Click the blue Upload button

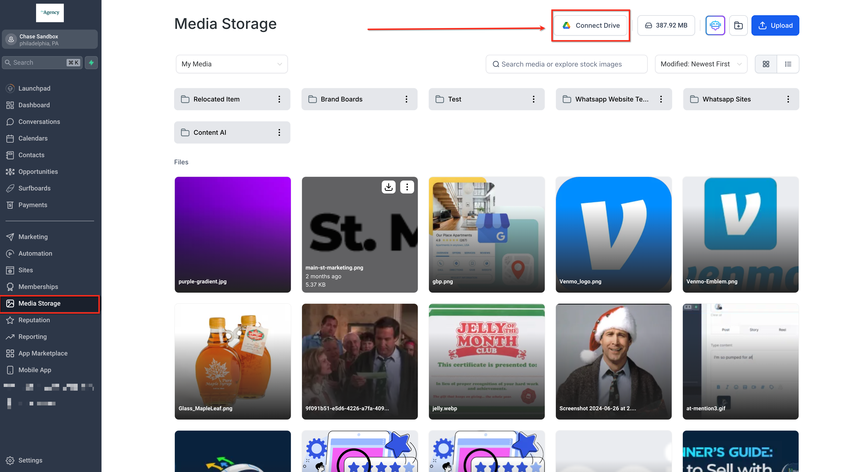(x=775, y=25)
